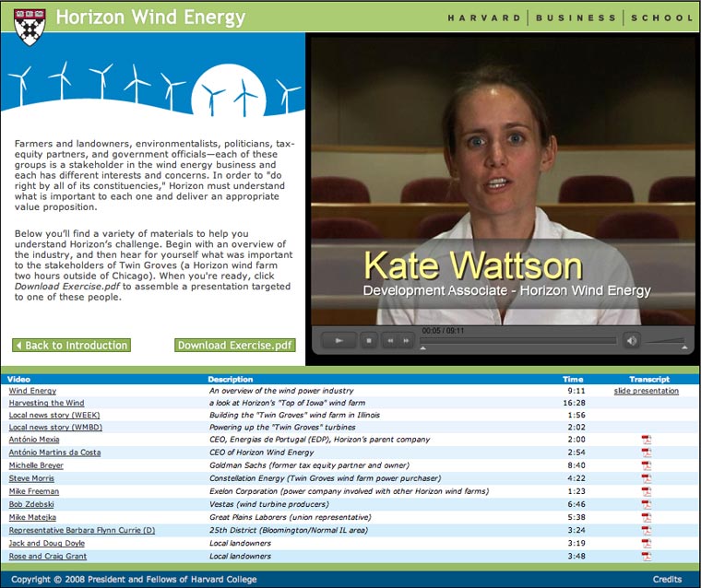Stop the video playback
Screen dimensions: 701x588
tap(368, 341)
